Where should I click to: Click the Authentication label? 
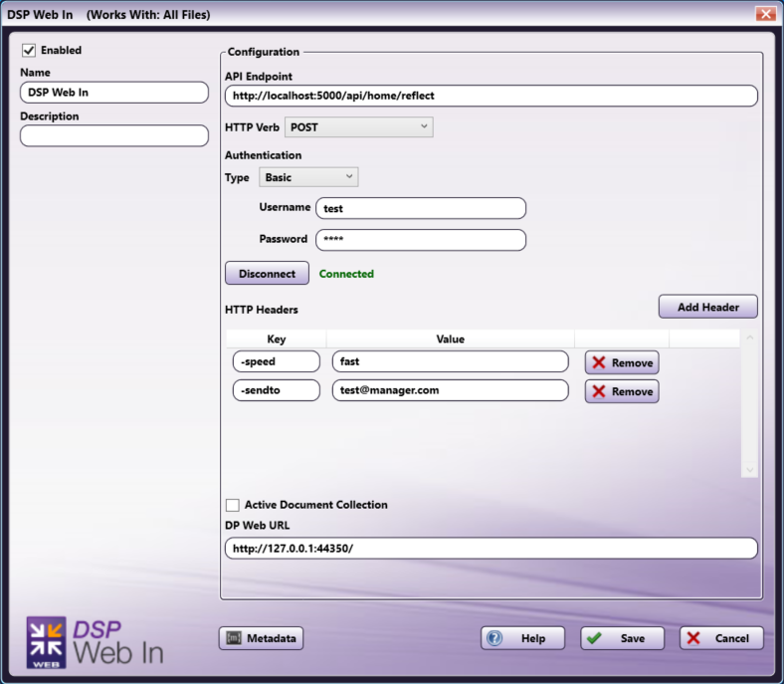[x=263, y=155]
